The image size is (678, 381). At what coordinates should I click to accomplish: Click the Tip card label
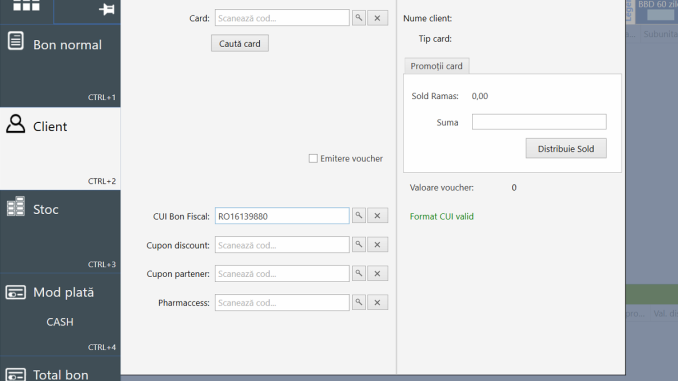click(x=435, y=39)
